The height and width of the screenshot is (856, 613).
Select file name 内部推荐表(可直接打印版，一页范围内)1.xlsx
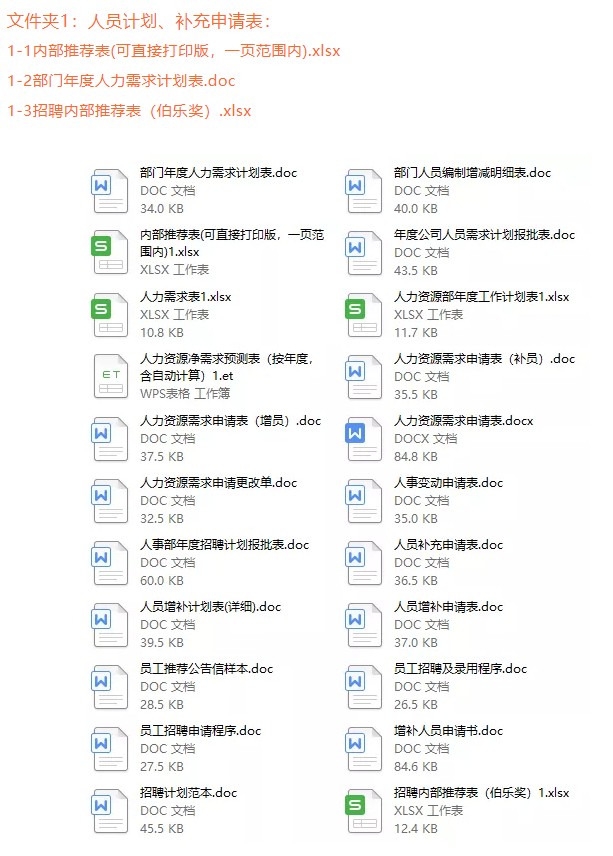pyautogui.click(x=232, y=243)
